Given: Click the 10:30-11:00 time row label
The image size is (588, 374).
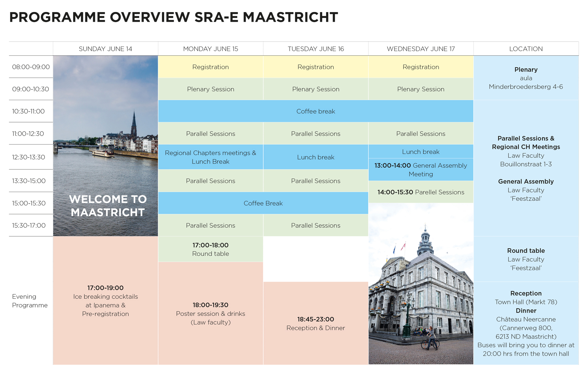Looking at the screenshot, I should point(28,111).
